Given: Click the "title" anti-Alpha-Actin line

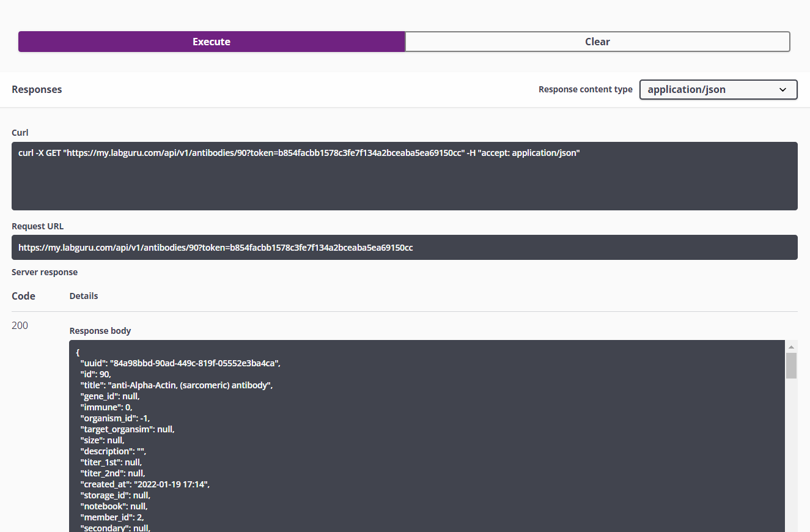Looking at the screenshot, I should click(177, 385).
